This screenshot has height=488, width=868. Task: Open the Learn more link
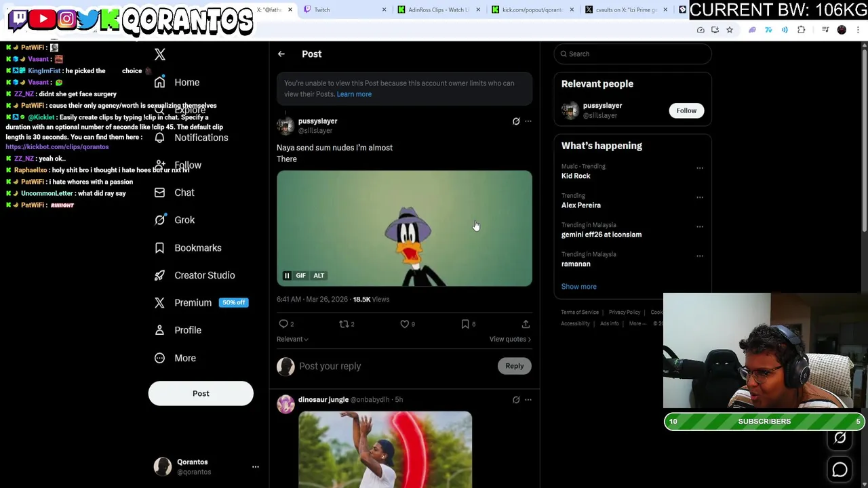[x=354, y=94]
